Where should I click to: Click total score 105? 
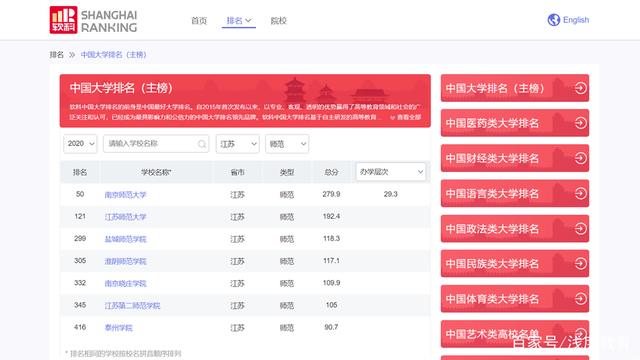click(x=331, y=305)
